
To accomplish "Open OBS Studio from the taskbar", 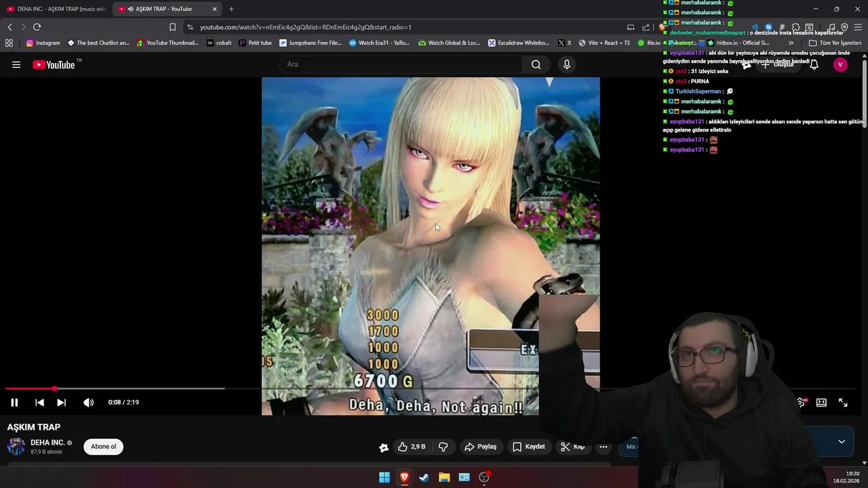I will coord(484,477).
